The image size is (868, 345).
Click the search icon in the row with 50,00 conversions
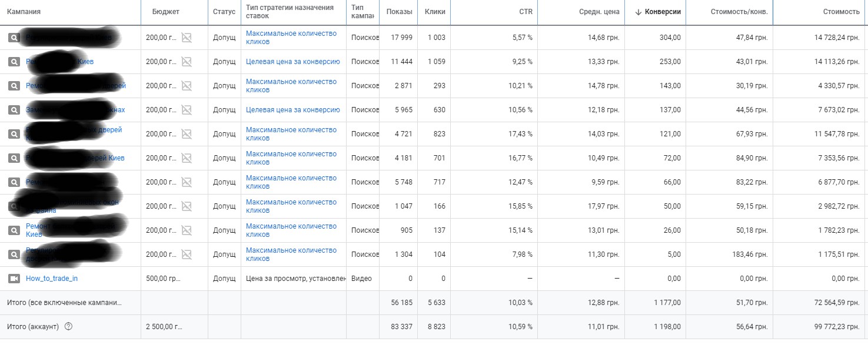coord(14,206)
